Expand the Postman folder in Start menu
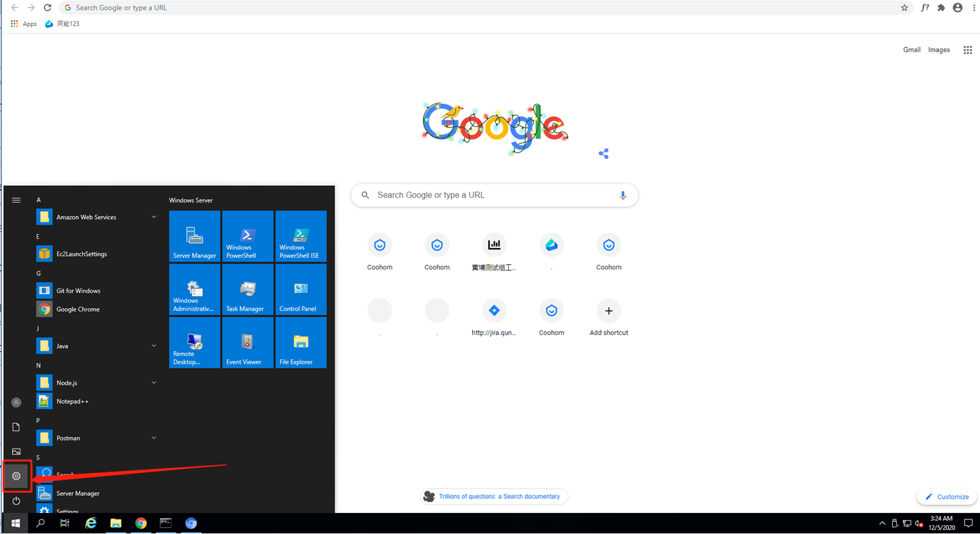The width and height of the screenshot is (980, 534). point(97,438)
